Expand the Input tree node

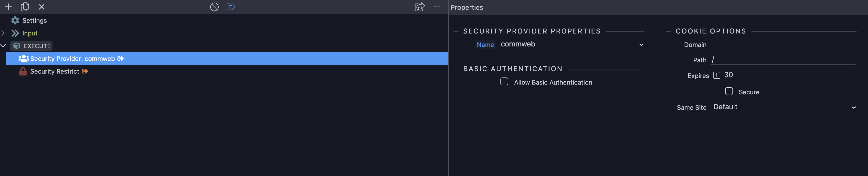coord(3,33)
